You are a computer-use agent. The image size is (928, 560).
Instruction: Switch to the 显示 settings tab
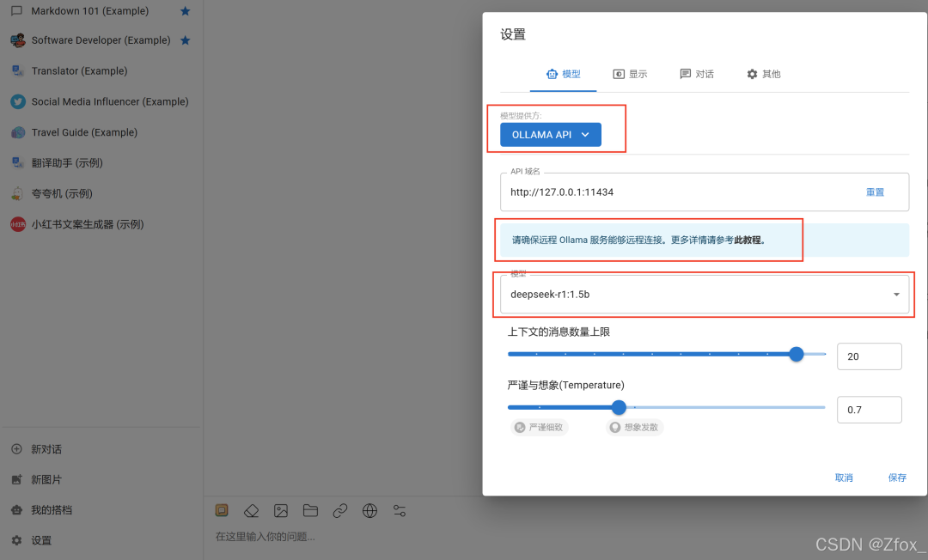(x=630, y=74)
